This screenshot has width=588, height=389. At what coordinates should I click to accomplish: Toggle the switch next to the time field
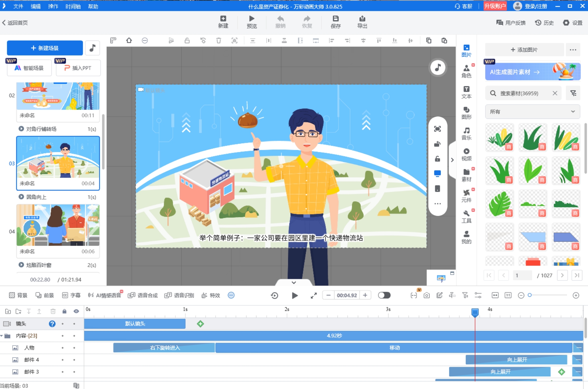[384, 295]
